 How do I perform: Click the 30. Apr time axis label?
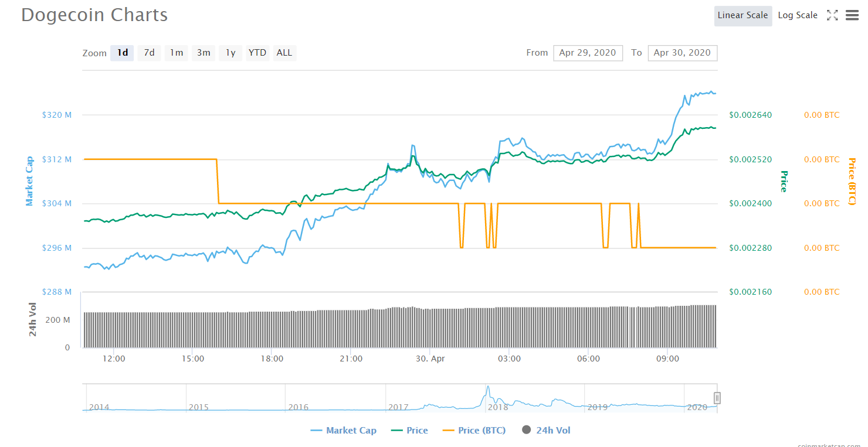429,359
